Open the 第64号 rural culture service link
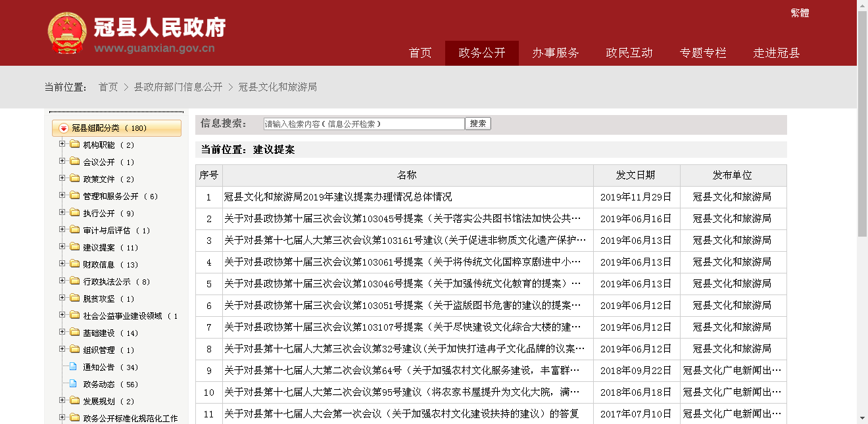Screen dimensions: 868x424 [x=402, y=370]
